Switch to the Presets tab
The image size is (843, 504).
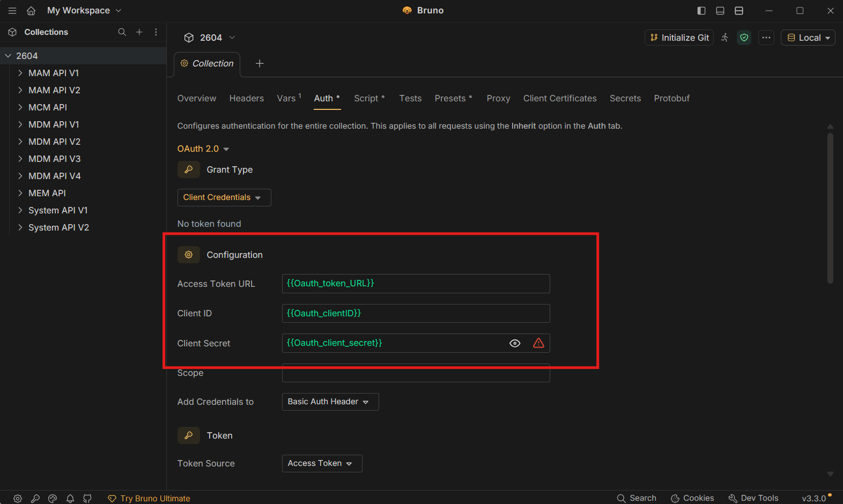tap(453, 98)
